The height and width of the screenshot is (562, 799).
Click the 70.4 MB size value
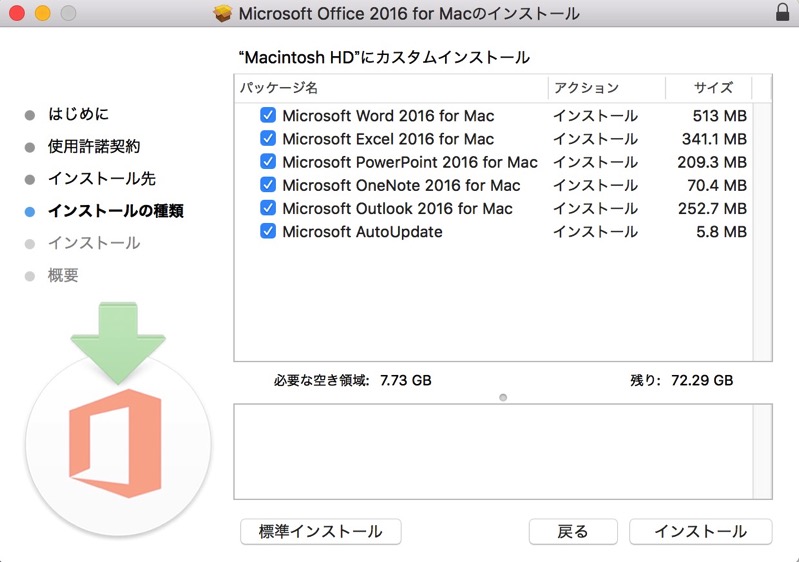[717, 185]
